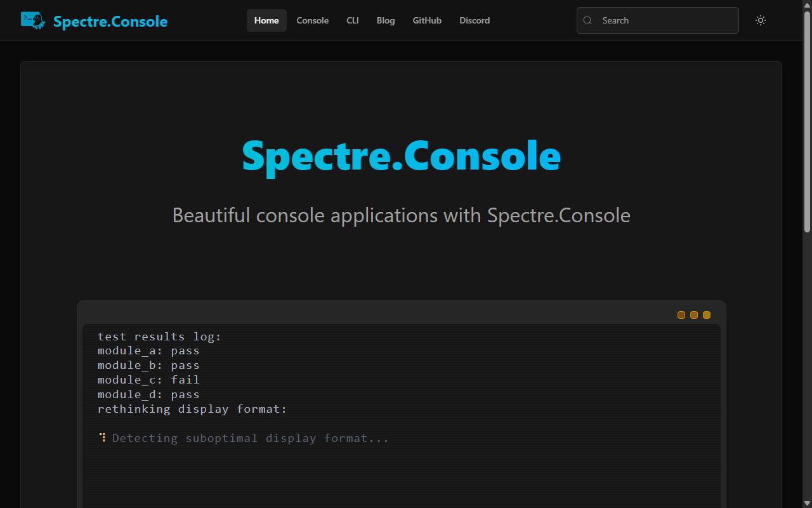This screenshot has width=812, height=508.
Task: Click the first orange dot on terminal window
Action: (681, 315)
